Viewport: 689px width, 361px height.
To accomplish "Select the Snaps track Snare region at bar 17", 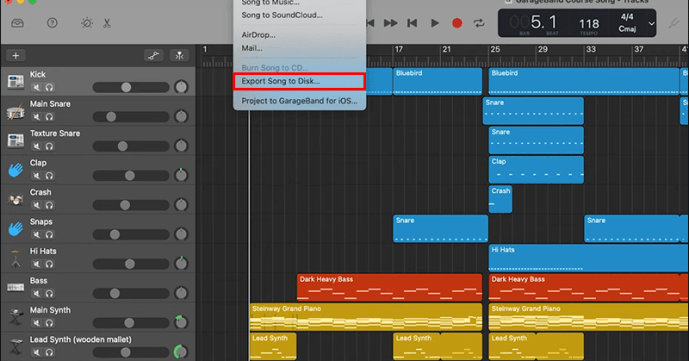I will point(440,228).
